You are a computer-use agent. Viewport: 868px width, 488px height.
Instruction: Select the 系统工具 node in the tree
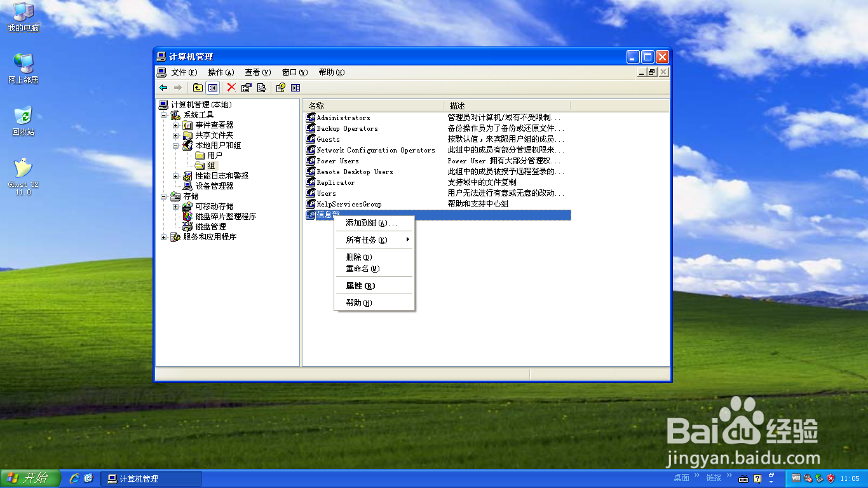point(199,115)
